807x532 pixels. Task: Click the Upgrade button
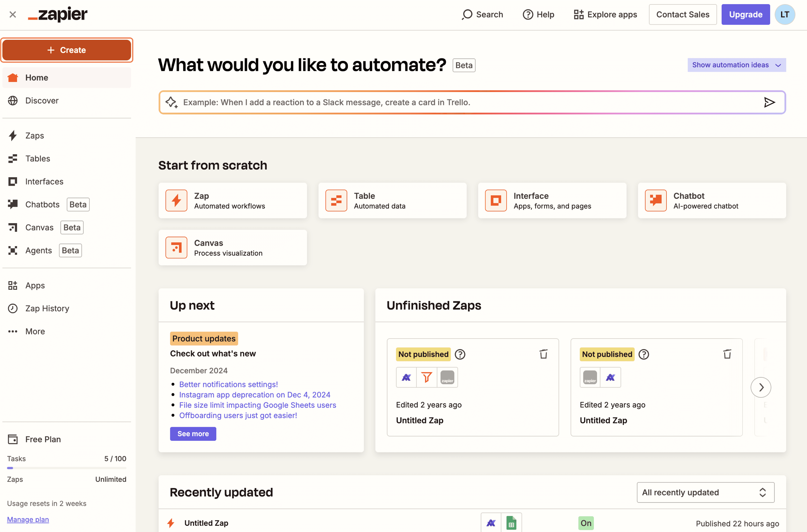745,15
